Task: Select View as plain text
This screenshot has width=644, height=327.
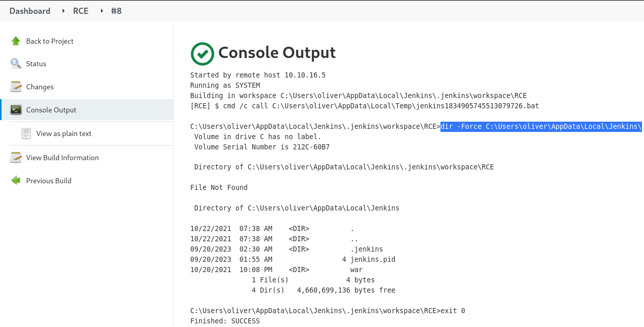Action: point(64,133)
